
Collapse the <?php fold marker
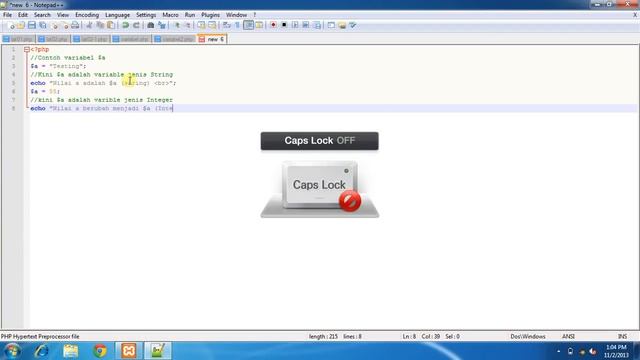[27, 49]
